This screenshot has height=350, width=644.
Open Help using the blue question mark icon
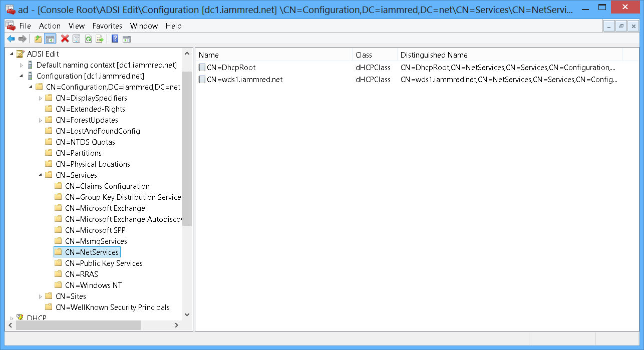coord(115,39)
